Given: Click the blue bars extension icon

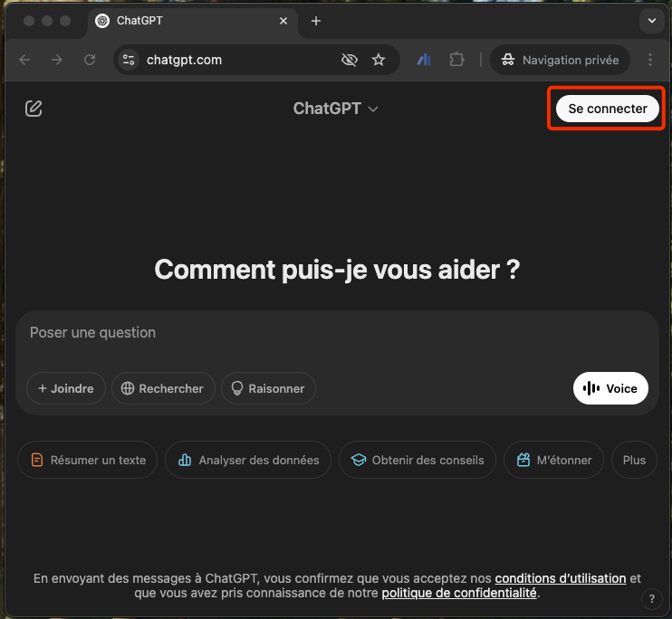Looking at the screenshot, I should (424, 60).
